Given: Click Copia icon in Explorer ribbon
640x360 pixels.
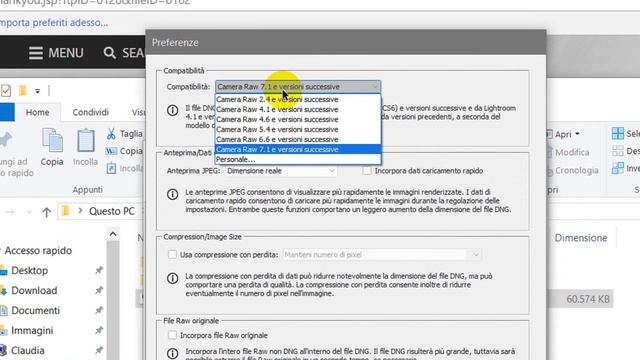Looking at the screenshot, I should [x=52, y=141].
